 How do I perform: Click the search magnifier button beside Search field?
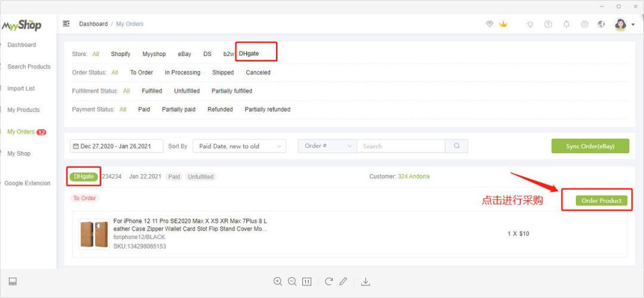457,146
